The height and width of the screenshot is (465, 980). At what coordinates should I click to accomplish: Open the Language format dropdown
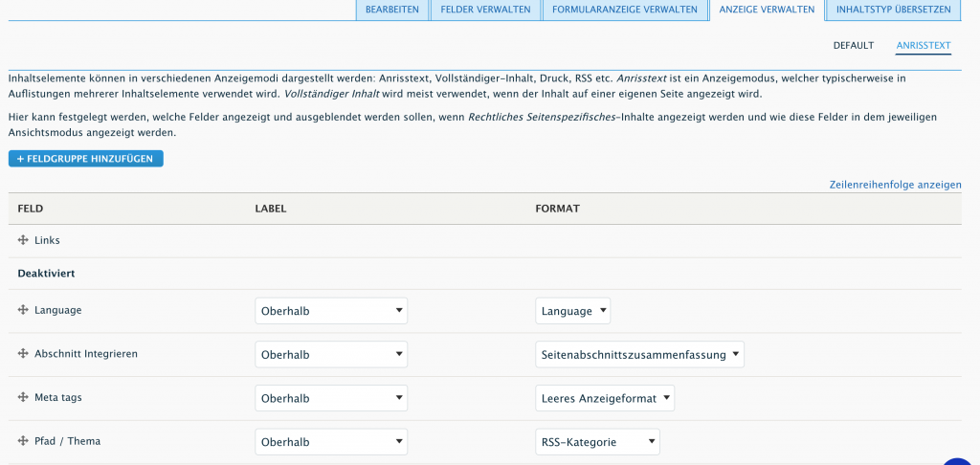[572, 311]
